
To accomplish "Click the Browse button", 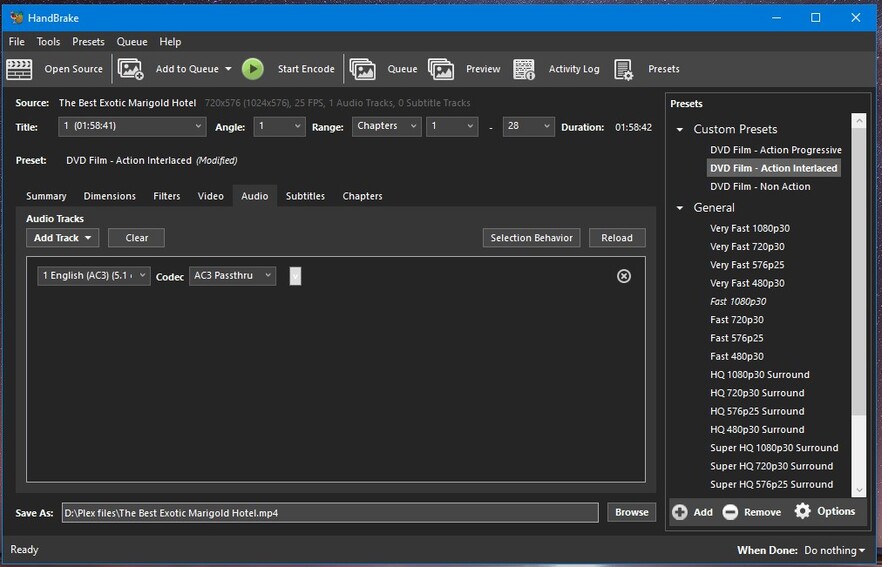I will pyautogui.click(x=631, y=512).
